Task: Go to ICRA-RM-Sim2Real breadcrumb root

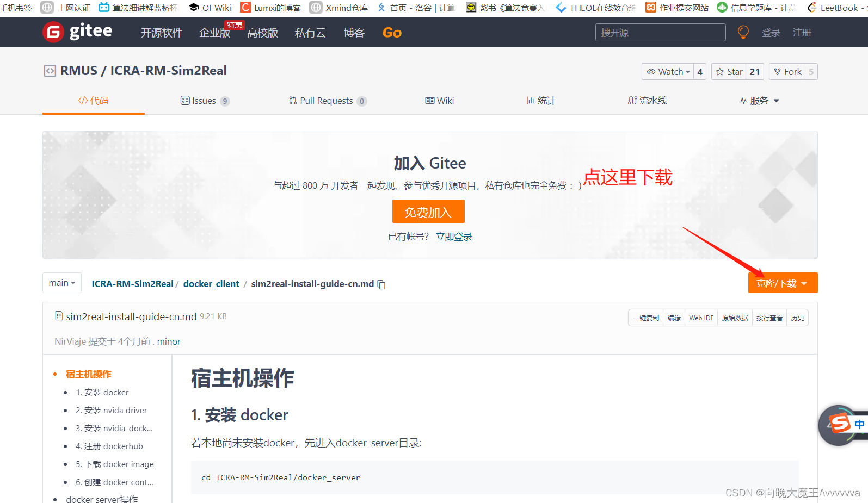Action: [132, 284]
